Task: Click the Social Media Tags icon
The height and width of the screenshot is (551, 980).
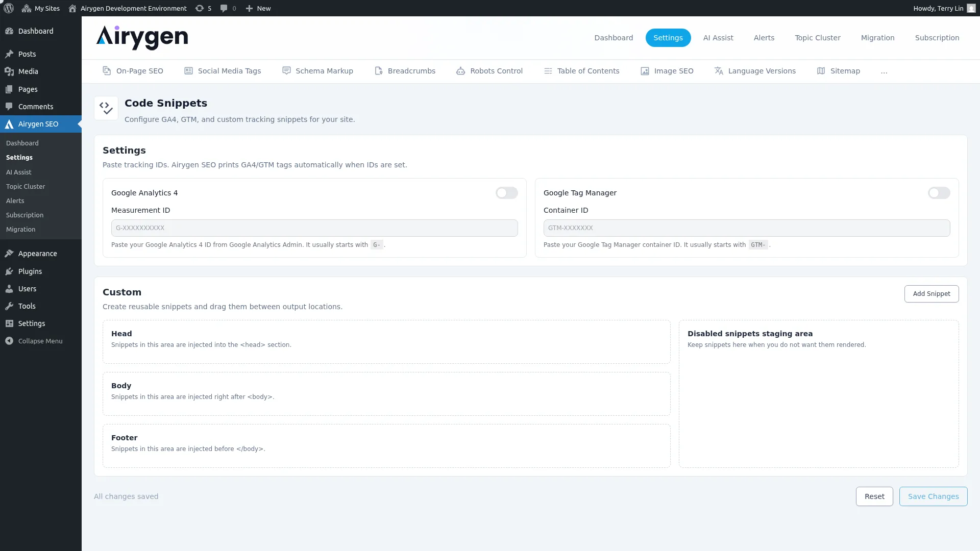Action: [188, 71]
